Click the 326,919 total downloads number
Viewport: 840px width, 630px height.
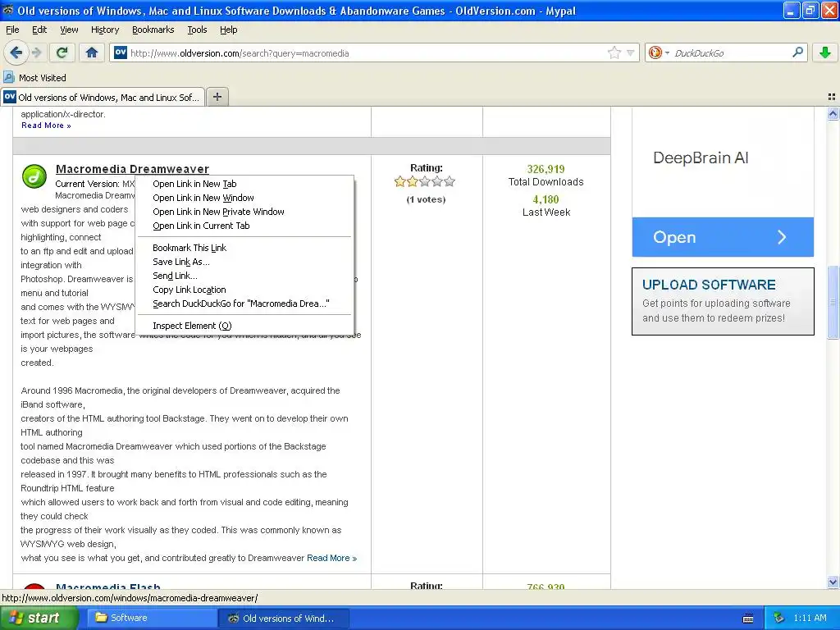pyautogui.click(x=546, y=169)
